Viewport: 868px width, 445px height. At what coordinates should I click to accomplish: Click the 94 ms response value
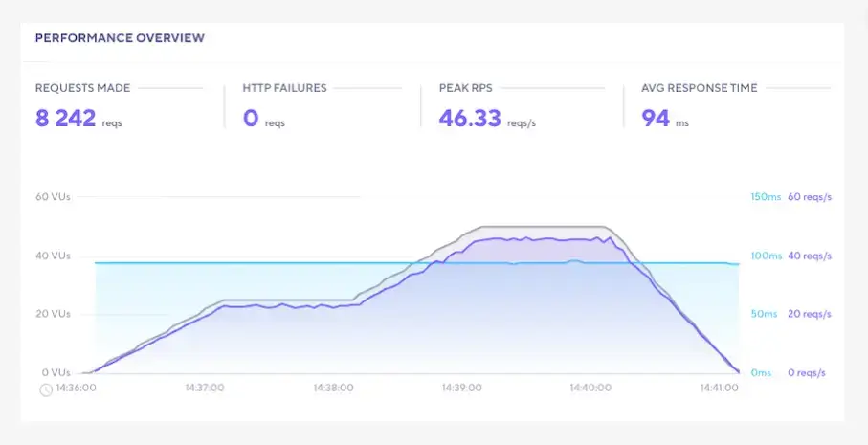pyautogui.click(x=656, y=118)
